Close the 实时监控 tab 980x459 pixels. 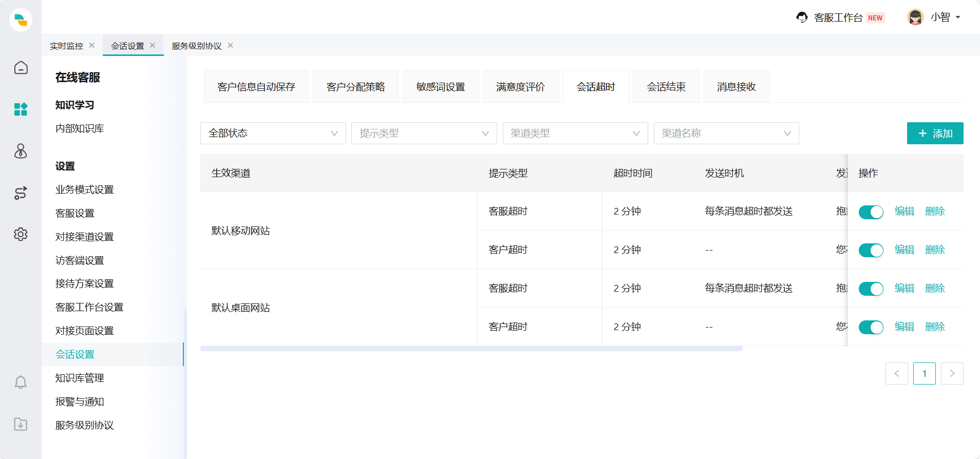[92, 45]
